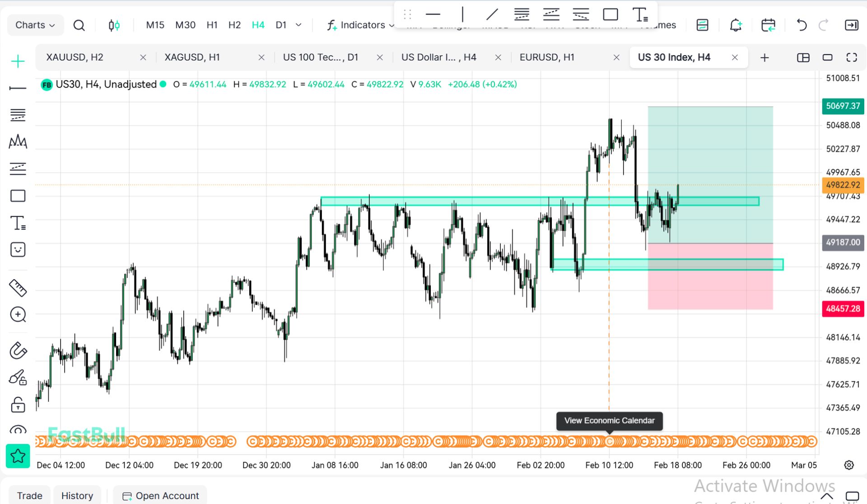867x504 pixels.
Task: Expand more timeframes chevron after D1
Action: click(x=298, y=25)
